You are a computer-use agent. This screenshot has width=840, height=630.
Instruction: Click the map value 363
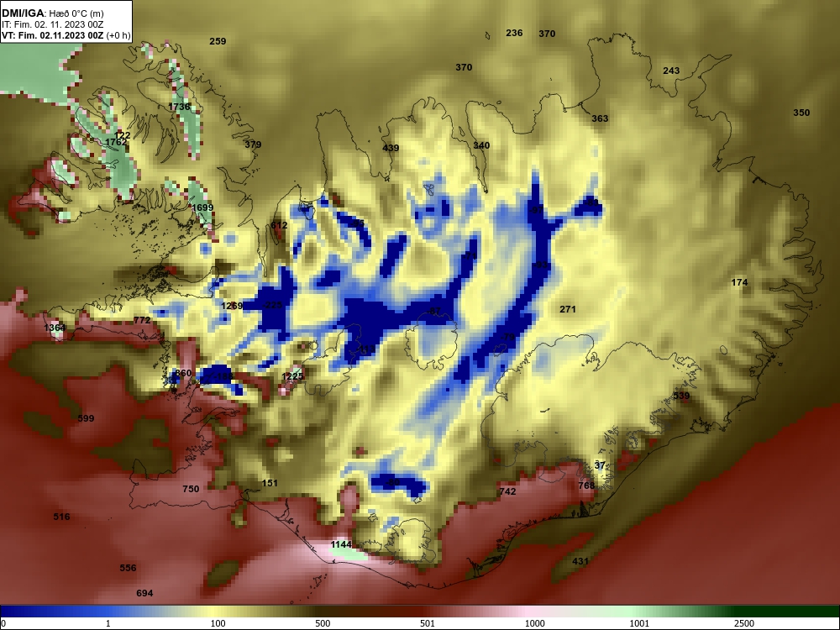pyautogui.click(x=600, y=119)
